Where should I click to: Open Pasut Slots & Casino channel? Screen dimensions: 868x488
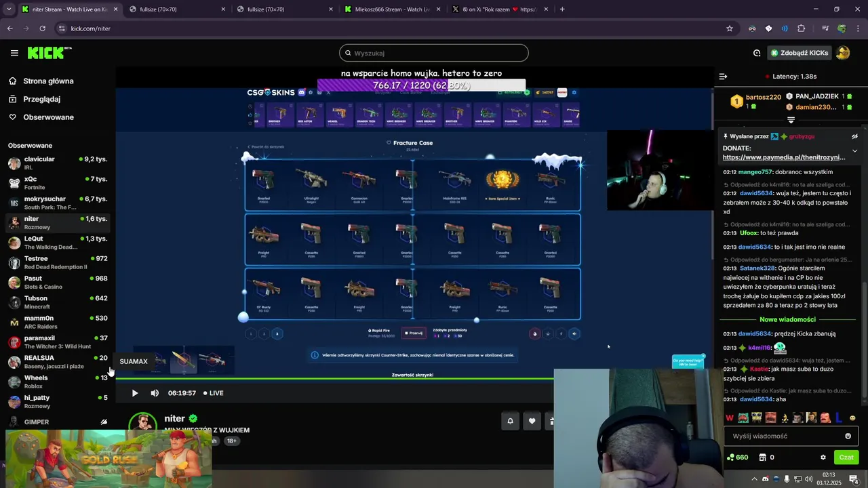click(x=58, y=283)
